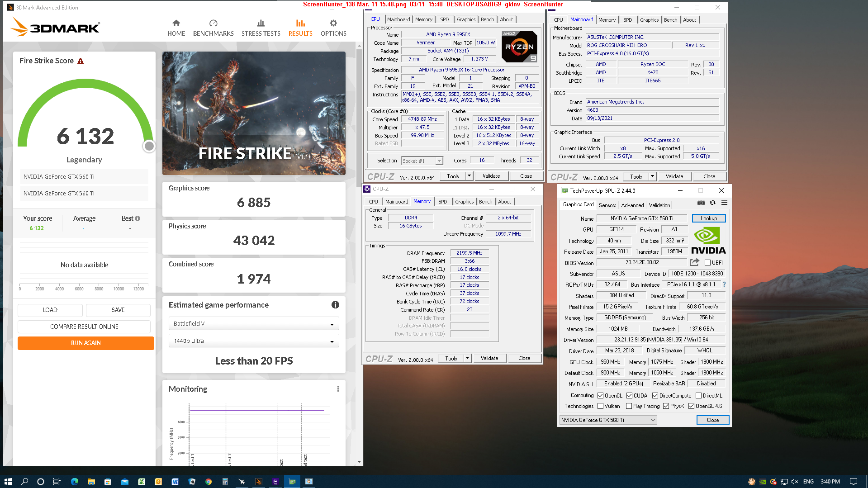
Task: Click the NVIDIA tray icon
Action: (x=763, y=482)
